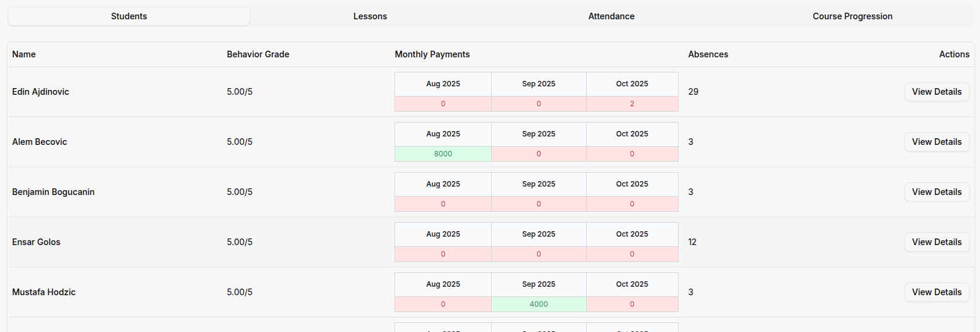Click Benjamin Bogucanin's Sep 2025 payment cell
The image size is (980, 332).
click(x=538, y=204)
